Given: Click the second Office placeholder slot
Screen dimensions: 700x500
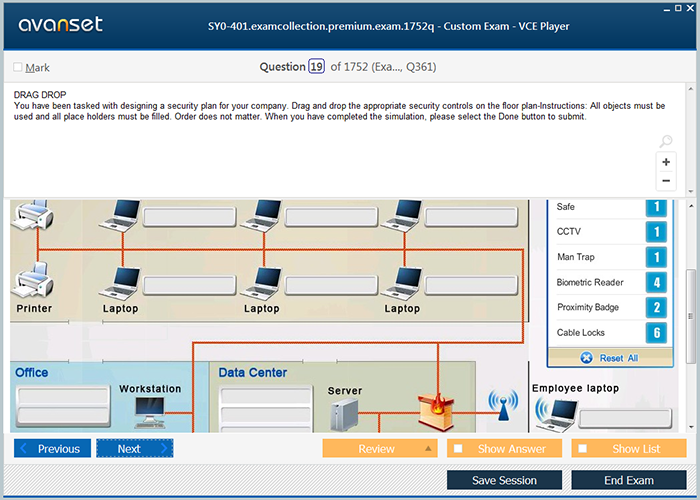Looking at the screenshot, I should click(x=63, y=415).
